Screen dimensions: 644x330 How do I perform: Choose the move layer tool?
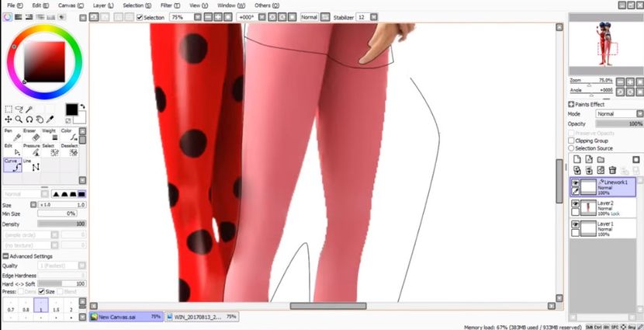click(9, 119)
